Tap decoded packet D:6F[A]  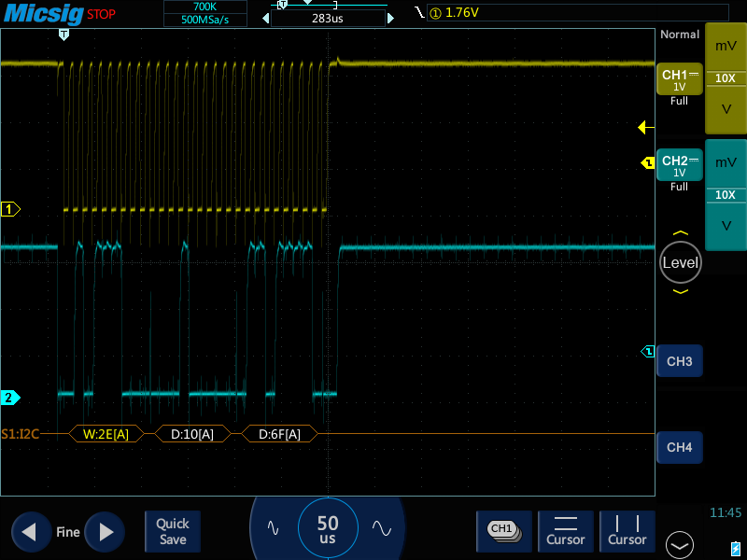tap(279, 434)
